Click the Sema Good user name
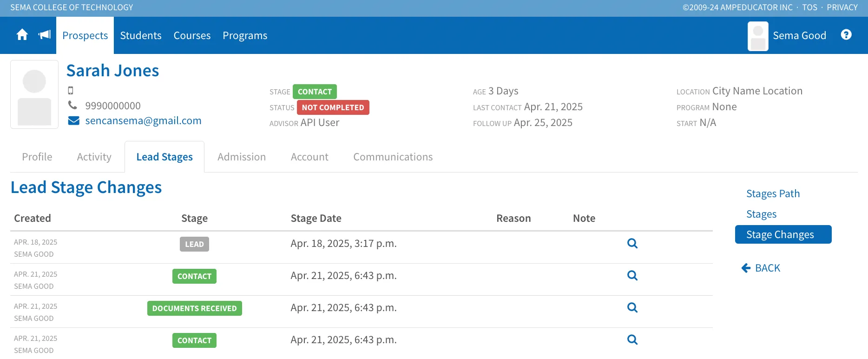868x359 pixels. click(x=799, y=35)
